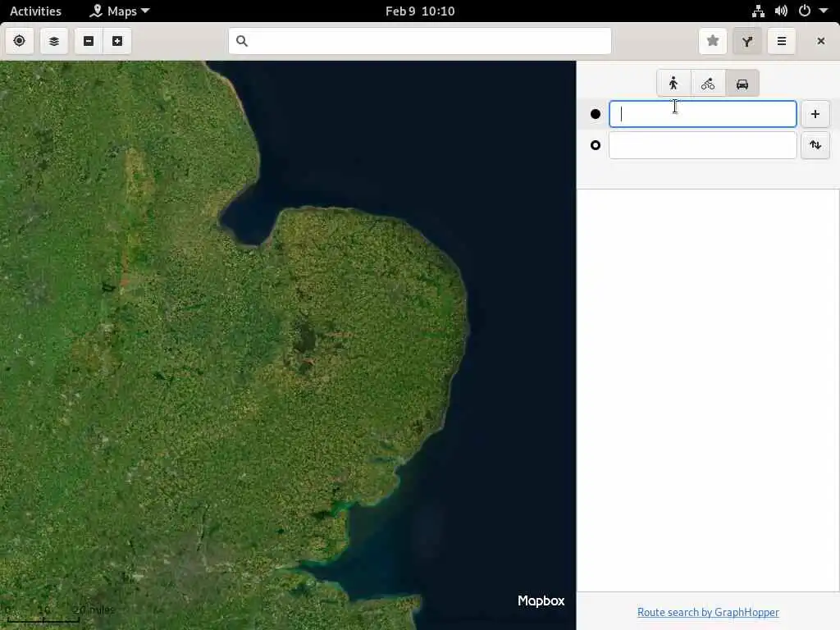Viewport: 840px width, 630px height.
Task: Select pedestrian walking mode
Action: [x=674, y=83]
